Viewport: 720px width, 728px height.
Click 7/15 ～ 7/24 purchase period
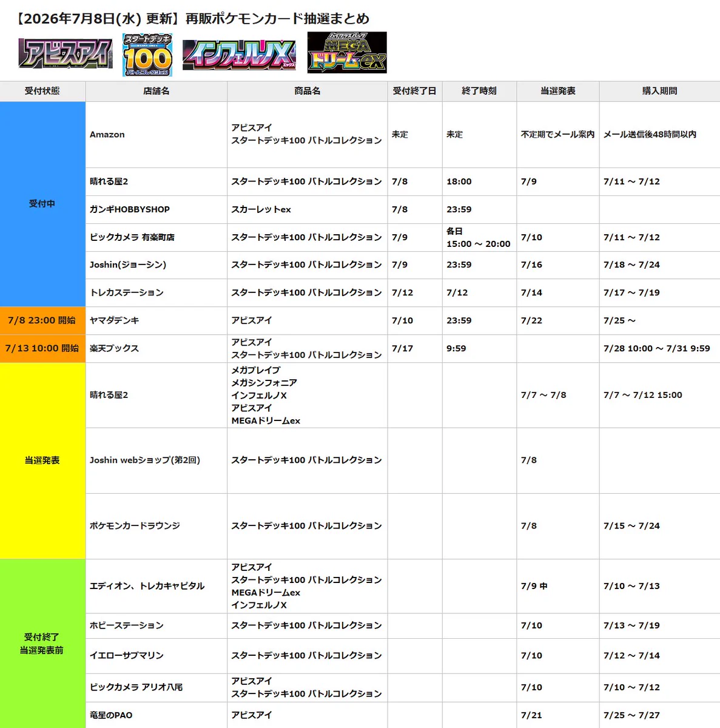(632, 526)
